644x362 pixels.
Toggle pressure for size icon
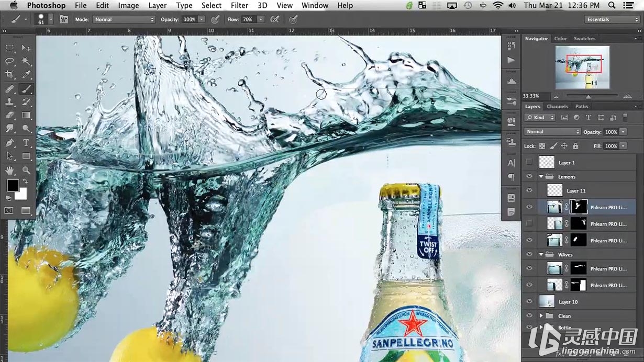click(293, 19)
